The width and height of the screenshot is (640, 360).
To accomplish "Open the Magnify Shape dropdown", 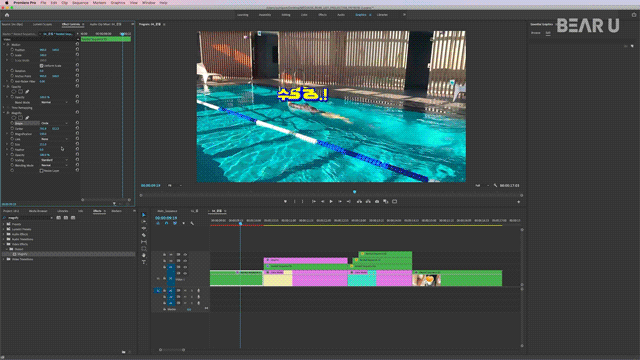I will click(x=54, y=123).
